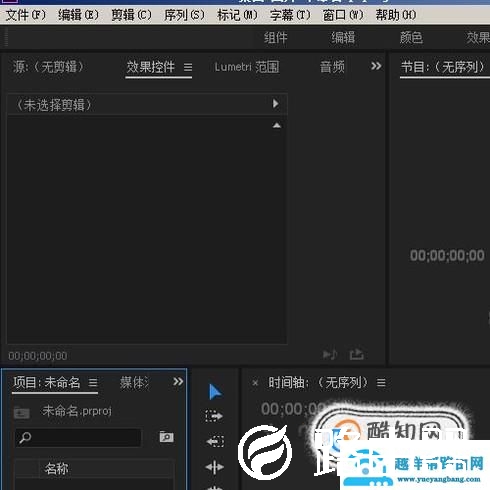Switch to the 颜色 workspace

tap(411, 38)
